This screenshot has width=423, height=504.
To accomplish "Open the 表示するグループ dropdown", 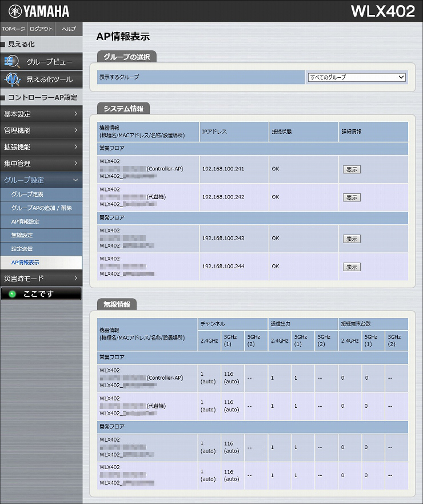I will [x=357, y=77].
